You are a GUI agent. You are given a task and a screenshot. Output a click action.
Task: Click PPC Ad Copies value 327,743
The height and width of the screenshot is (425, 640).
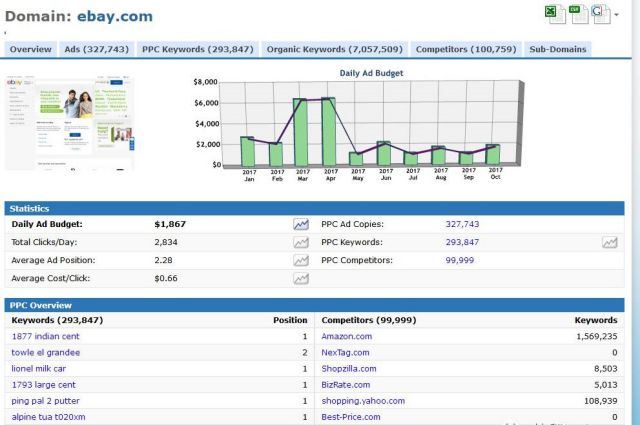tap(462, 224)
